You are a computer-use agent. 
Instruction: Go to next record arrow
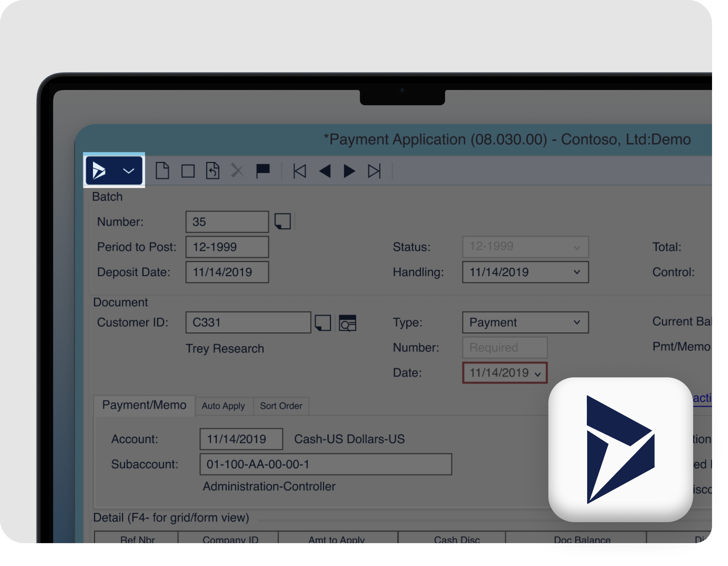[349, 171]
